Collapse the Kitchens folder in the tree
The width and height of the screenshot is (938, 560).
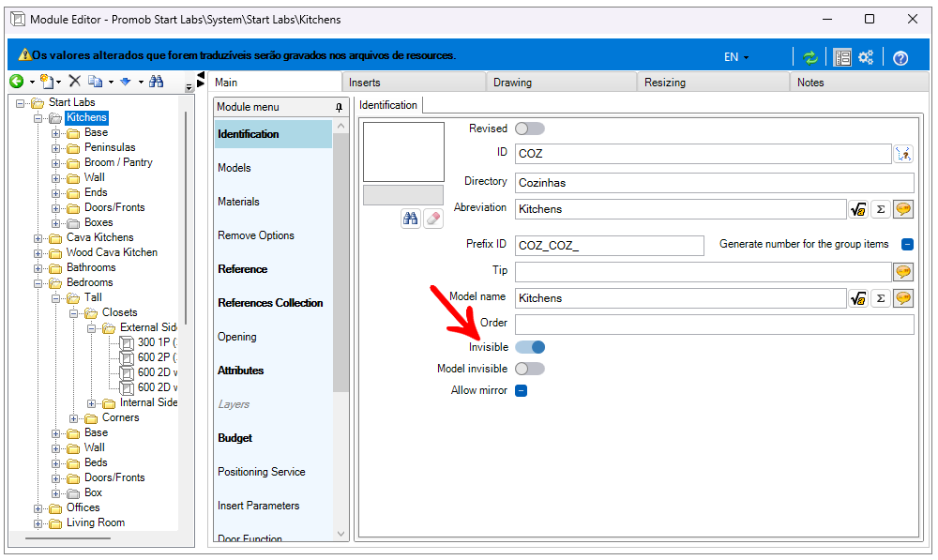(x=39, y=118)
